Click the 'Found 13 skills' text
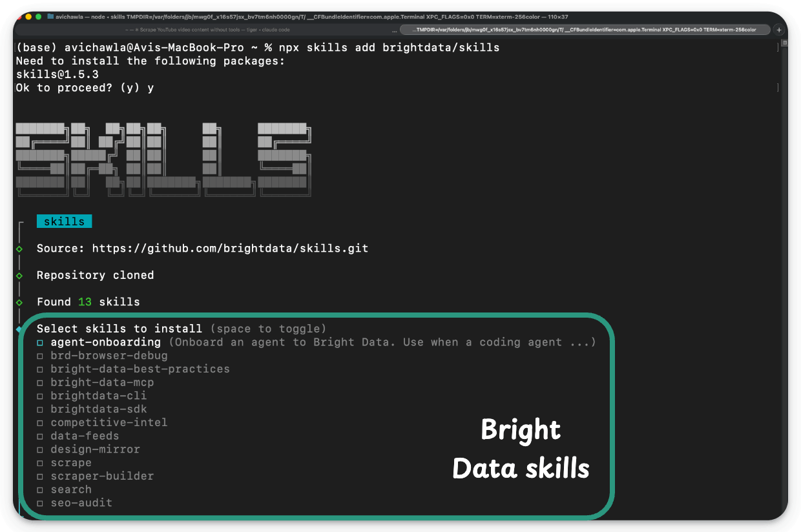Viewport: 801px width, 532px height. pyautogui.click(x=88, y=302)
